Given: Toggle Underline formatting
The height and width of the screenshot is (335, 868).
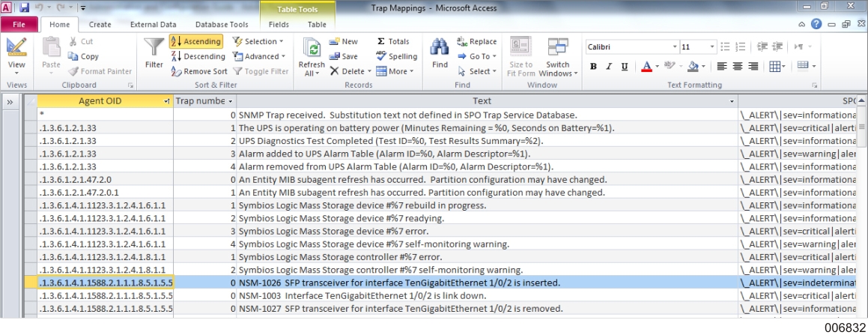Looking at the screenshot, I should pos(625,67).
